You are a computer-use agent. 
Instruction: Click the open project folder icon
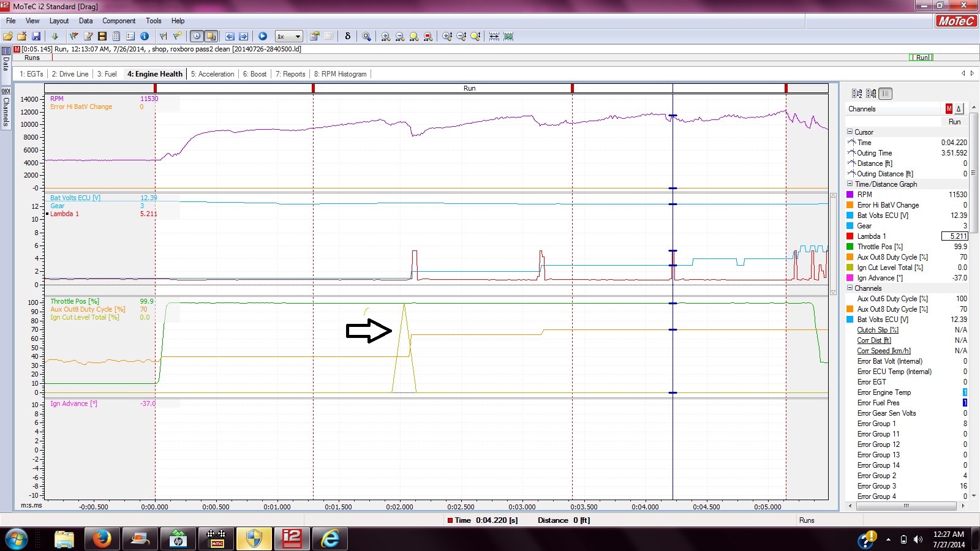pyautogui.click(x=9, y=36)
